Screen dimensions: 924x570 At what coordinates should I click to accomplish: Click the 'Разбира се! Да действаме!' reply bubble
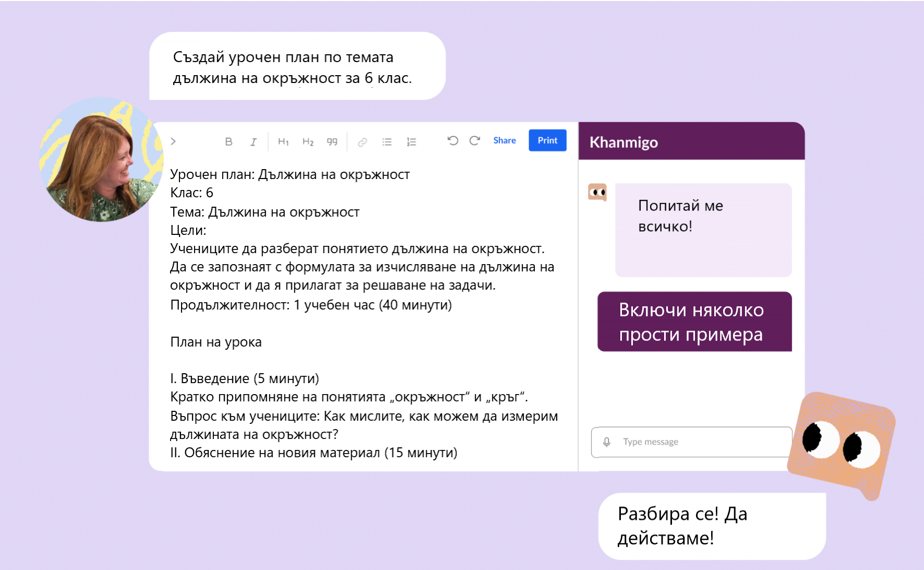click(x=712, y=526)
